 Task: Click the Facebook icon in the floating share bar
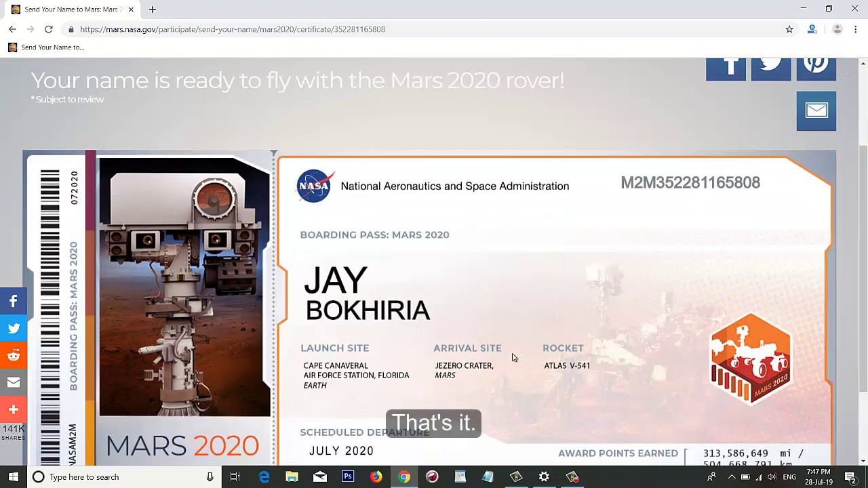14,301
